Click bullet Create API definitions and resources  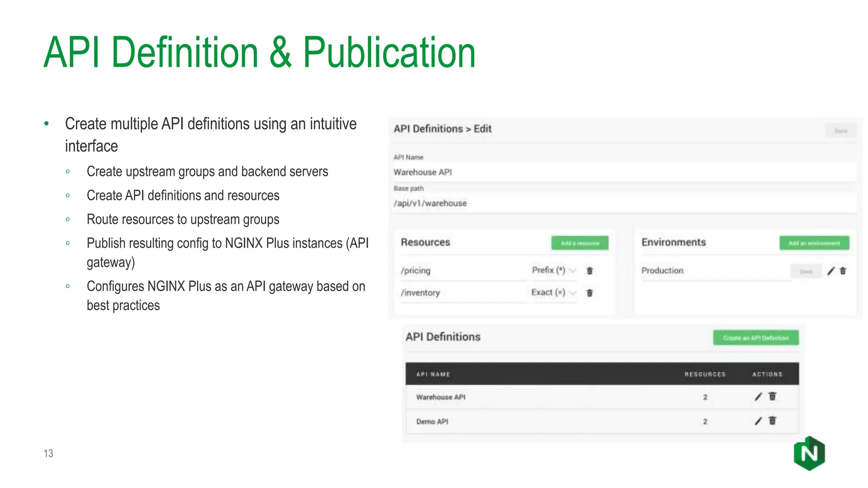(183, 196)
